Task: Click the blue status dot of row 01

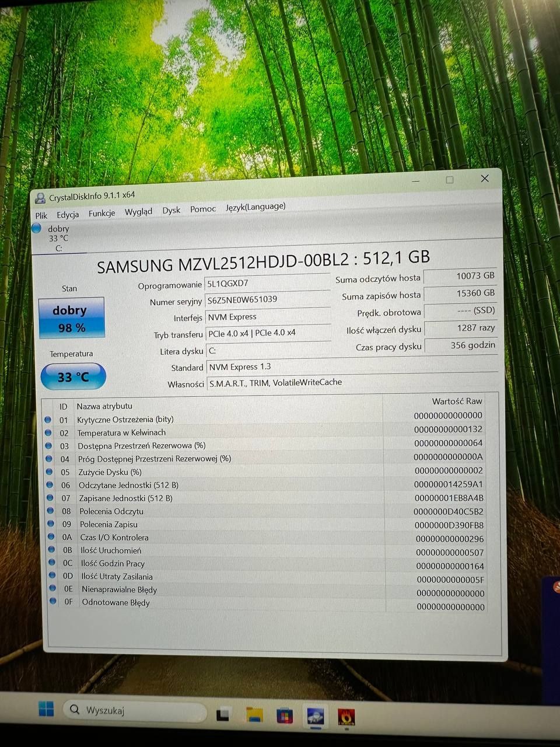Action: (x=48, y=419)
